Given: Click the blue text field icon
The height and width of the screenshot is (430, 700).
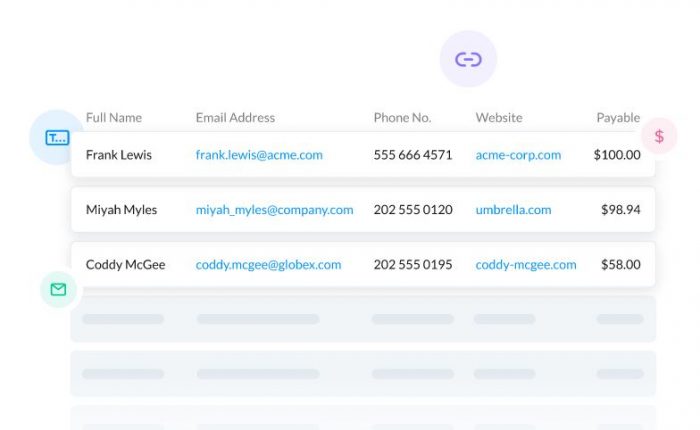Looking at the screenshot, I should (x=57, y=138).
